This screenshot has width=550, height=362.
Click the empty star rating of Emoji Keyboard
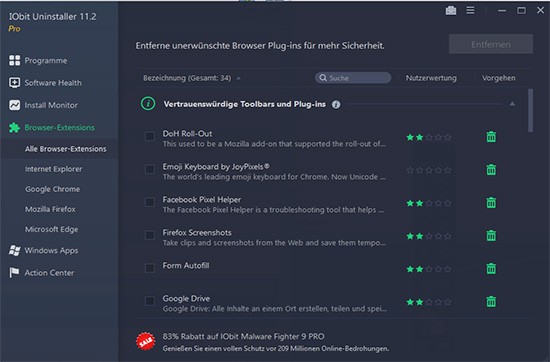click(429, 170)
